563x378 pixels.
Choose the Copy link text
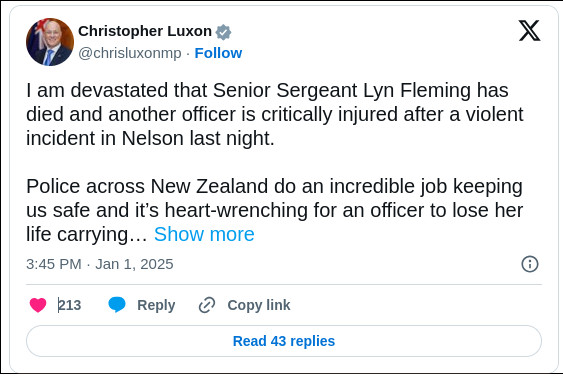coord(259,305)
